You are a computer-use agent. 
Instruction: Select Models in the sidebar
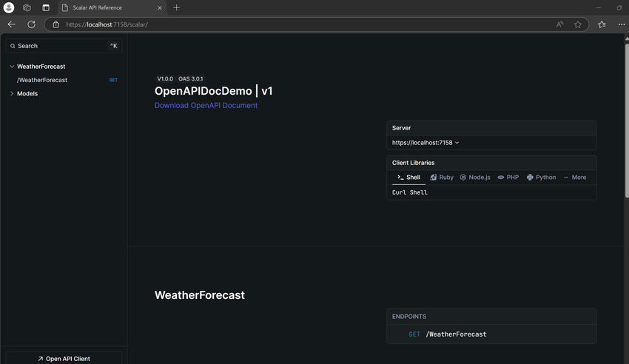coord(27,93)
